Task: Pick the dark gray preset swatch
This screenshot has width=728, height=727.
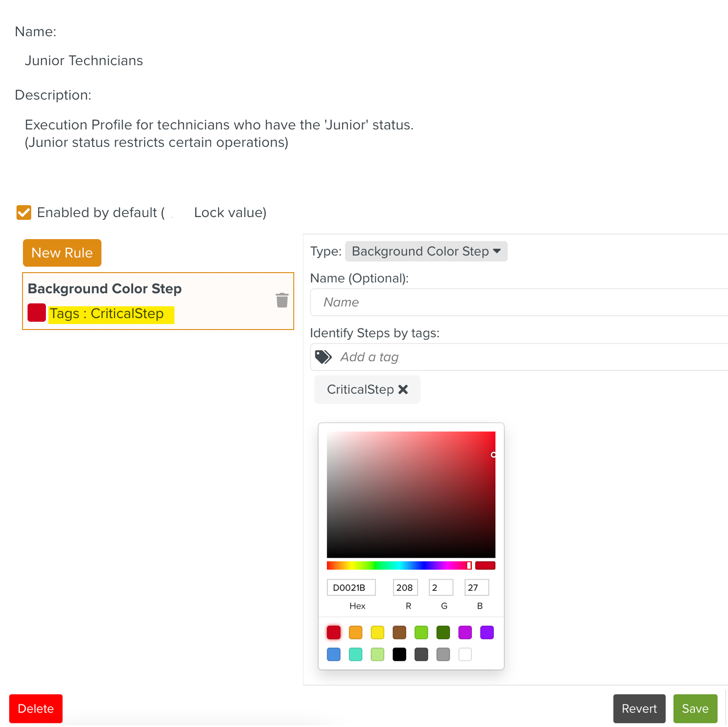Action: pos(421,654)
